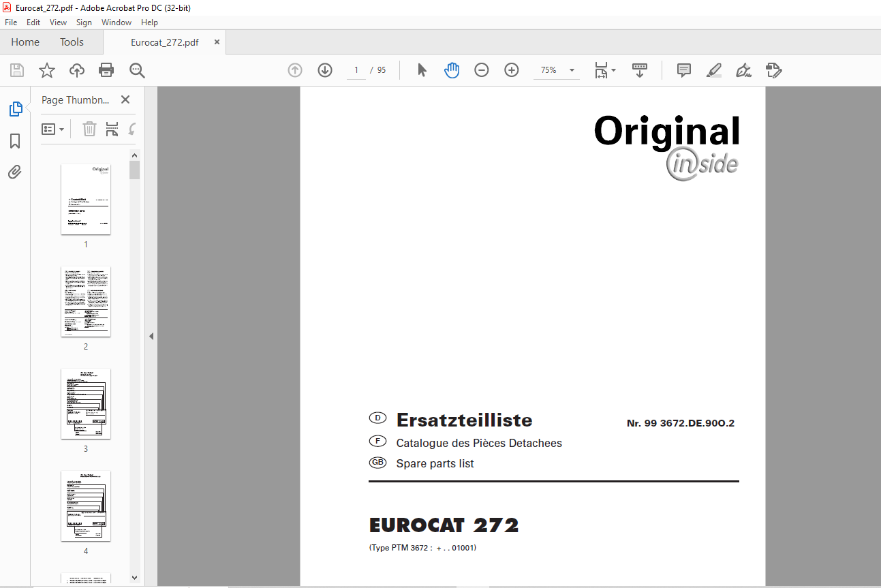Screen dimensions: 881x588
Task: Open the Sign menu
Action: (x=84, y=22)
